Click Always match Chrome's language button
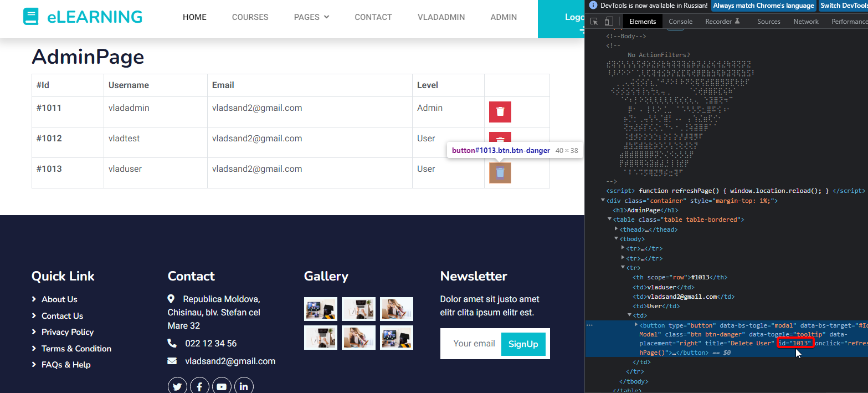The height and width of the screenshot is (393, 868). click(x=763, y=6)
